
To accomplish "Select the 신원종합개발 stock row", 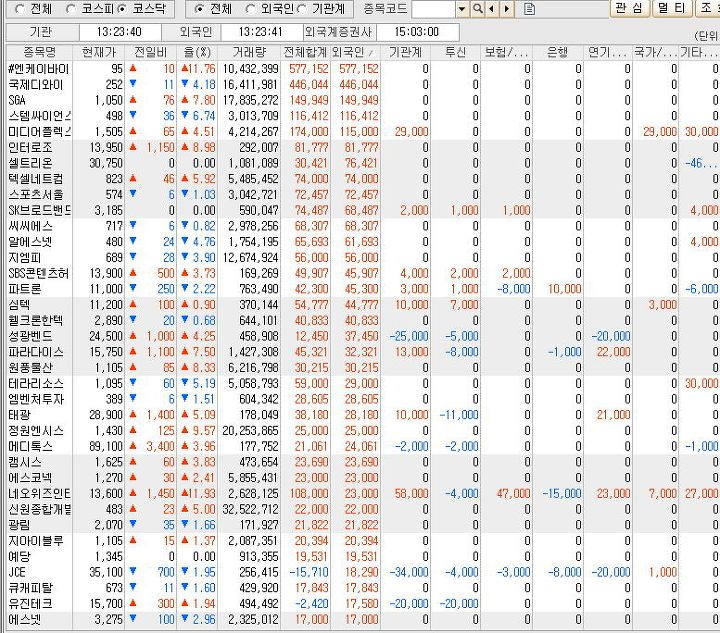I will 363,509.
